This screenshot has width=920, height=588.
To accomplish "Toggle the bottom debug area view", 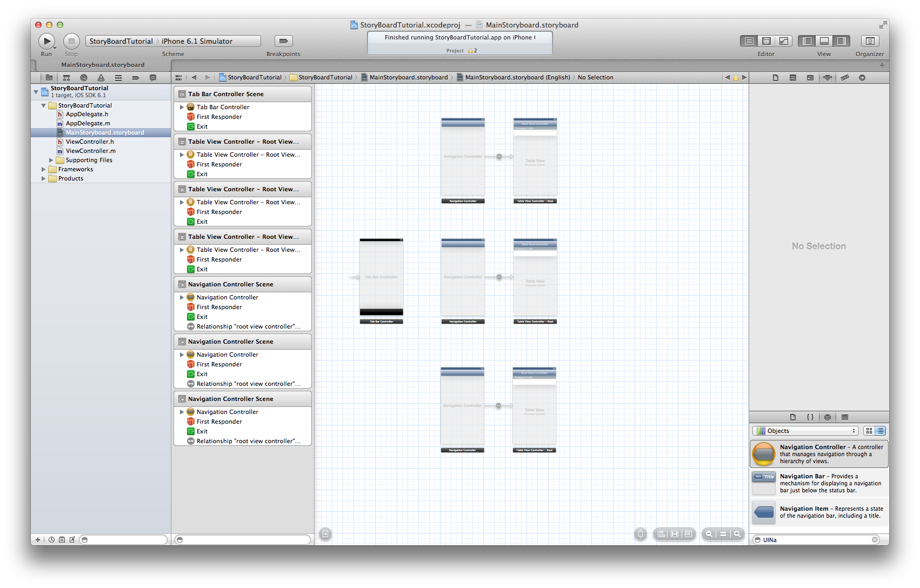I will tap(824, 41).
